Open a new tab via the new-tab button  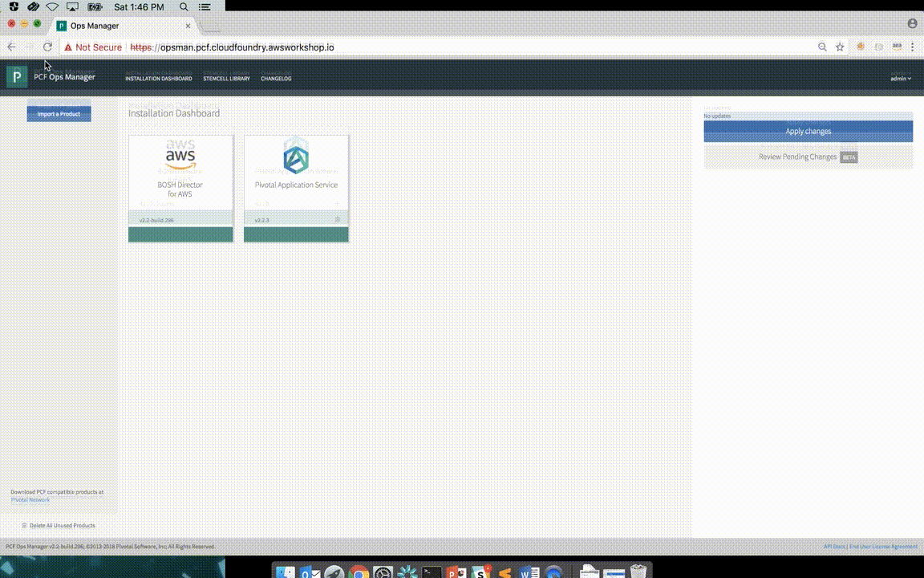click(210, 26)
